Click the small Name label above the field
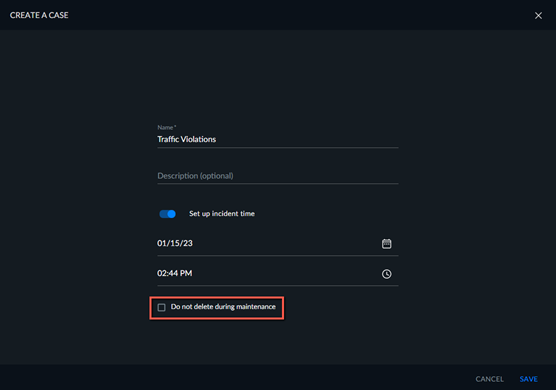The width and height of the screenshot is (556, 390). click(x=167, y=127)
